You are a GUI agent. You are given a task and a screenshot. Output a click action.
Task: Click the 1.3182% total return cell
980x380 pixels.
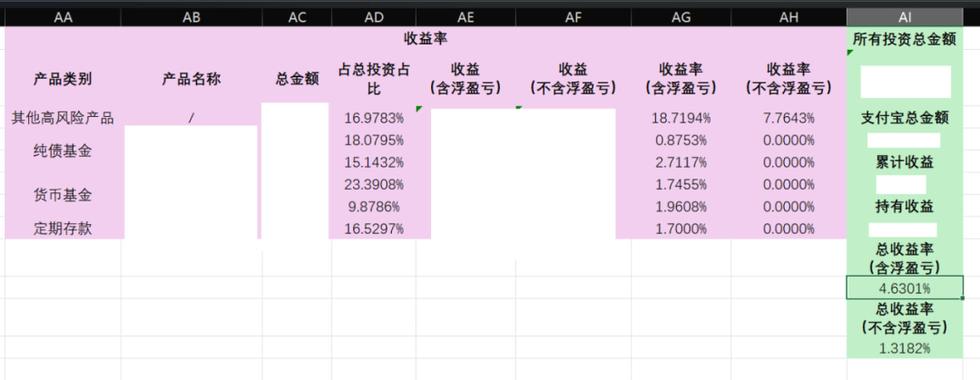pyautogui.click(x=904, y=348)
